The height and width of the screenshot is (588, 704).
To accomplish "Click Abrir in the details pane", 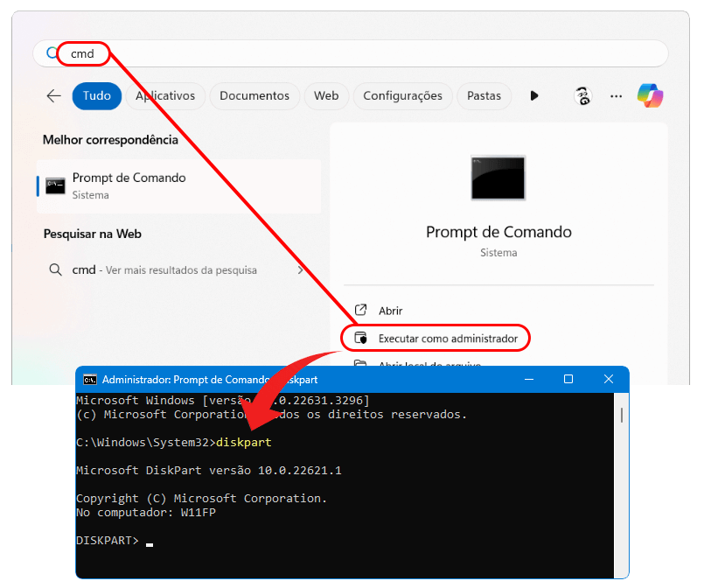I will [x=390, y=311].
